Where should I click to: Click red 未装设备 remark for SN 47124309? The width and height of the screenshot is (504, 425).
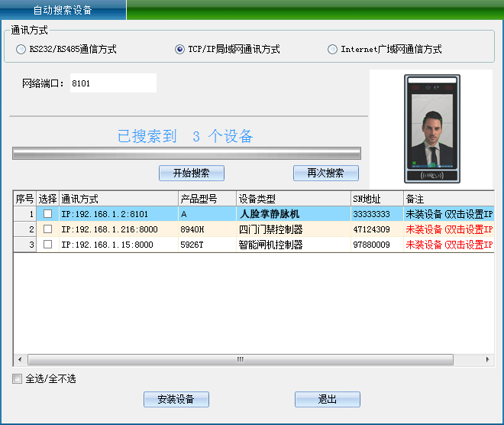tap(449, 229)
